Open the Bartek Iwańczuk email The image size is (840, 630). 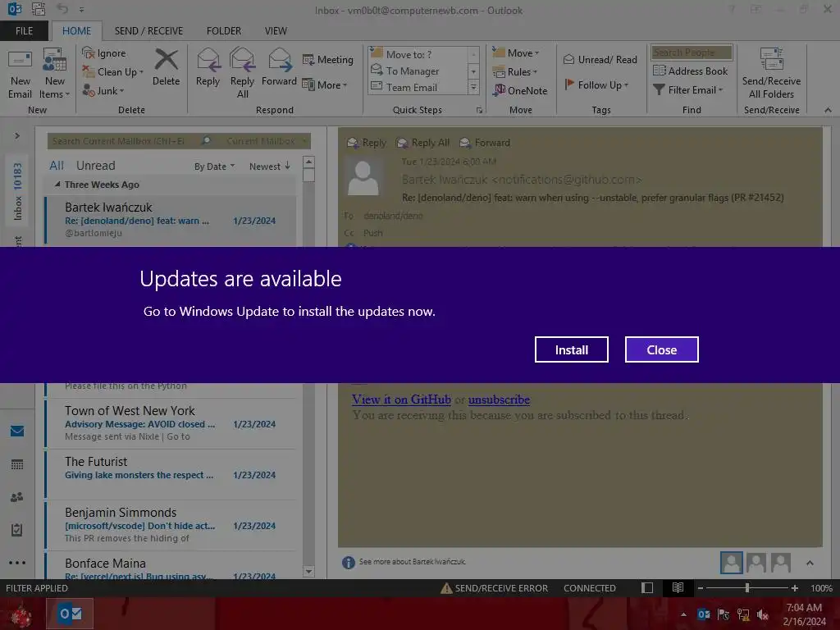171,220
